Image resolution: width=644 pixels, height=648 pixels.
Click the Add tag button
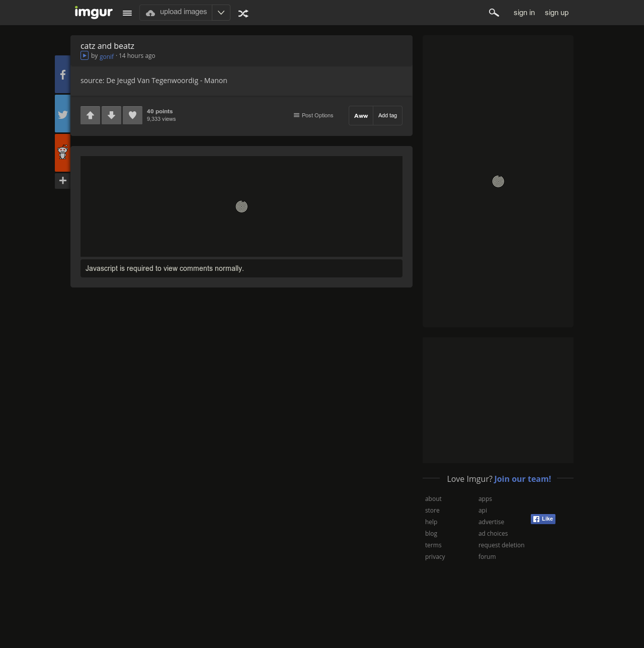(387, 116)
